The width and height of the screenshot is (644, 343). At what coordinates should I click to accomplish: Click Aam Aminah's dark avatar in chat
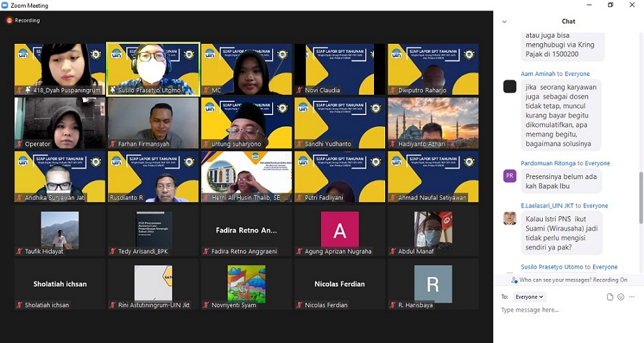[x=509, y=86]
